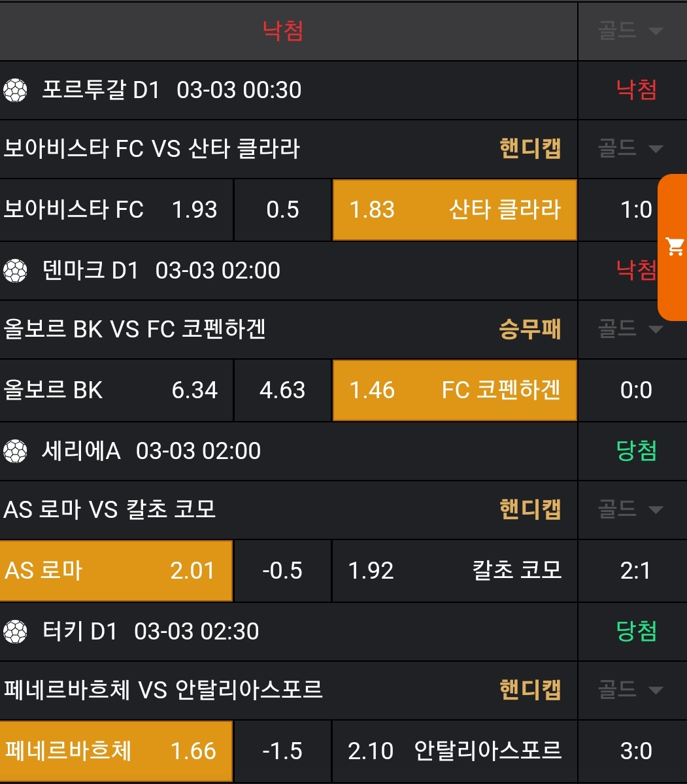Screen dimensions: 687x784
Task: Select the highlighted FC 코펜하겐 1.46 bet
Action: pos(454,390)
